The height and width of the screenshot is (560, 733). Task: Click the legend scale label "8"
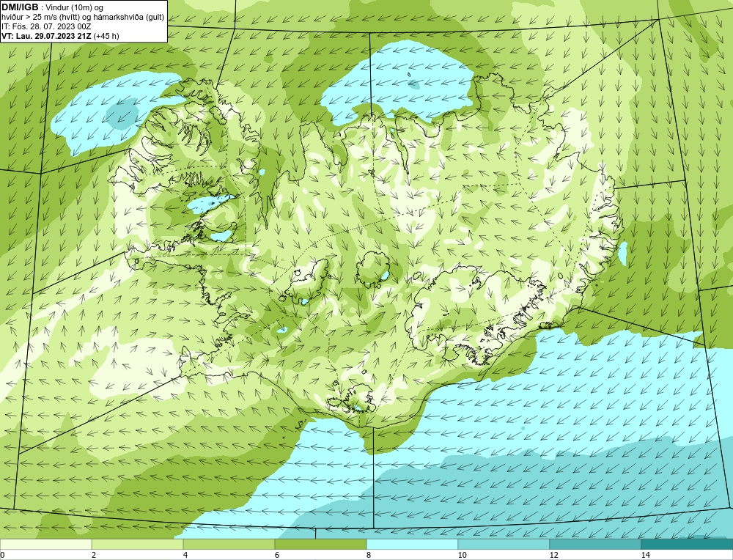click(369, 555)
